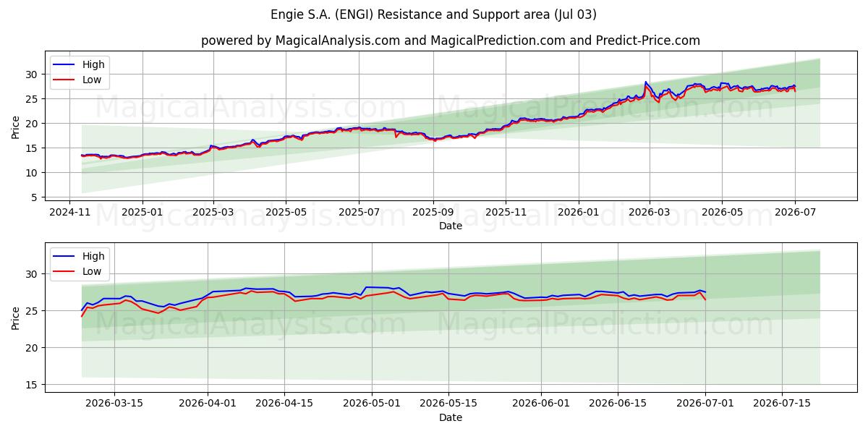Click the 'Price' y-axis label of bottom chart

coord(16,318)
